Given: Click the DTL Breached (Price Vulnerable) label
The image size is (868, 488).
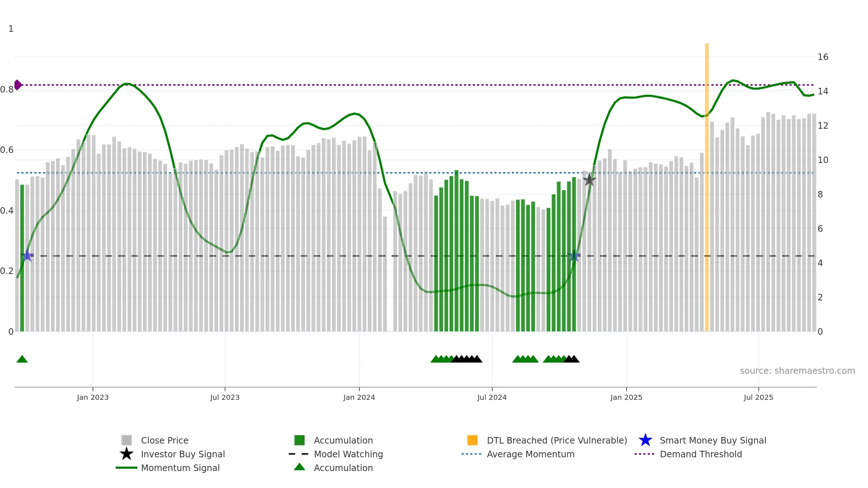Looking at the screenshot, I should (557, 440).
